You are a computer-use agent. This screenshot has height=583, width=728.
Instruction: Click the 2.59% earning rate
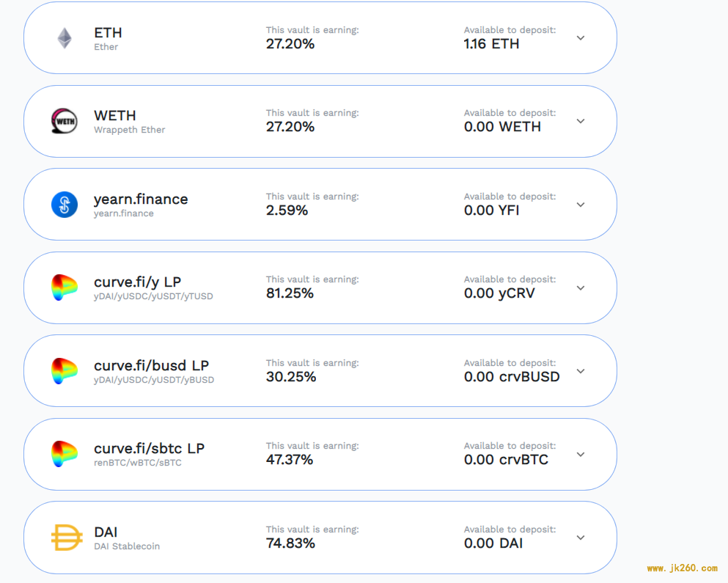[x=287, y=210]
